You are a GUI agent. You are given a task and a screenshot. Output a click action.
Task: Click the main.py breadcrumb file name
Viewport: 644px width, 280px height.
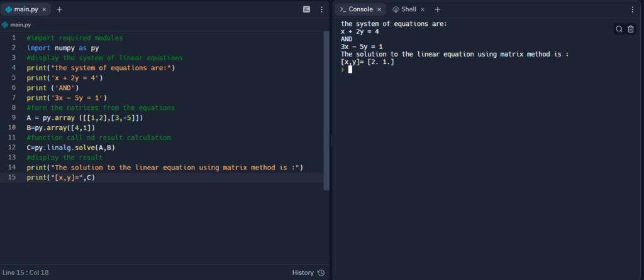click(21, 24)
